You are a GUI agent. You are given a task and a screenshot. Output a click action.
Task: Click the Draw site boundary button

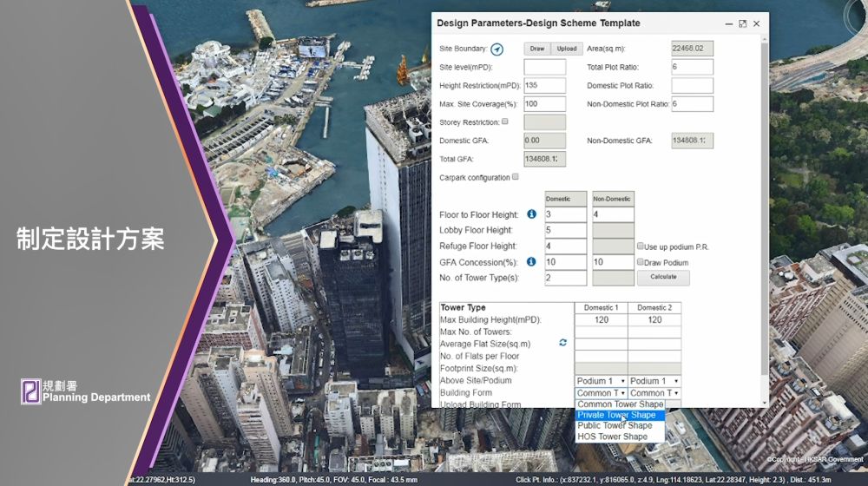[x=537, y=49]
